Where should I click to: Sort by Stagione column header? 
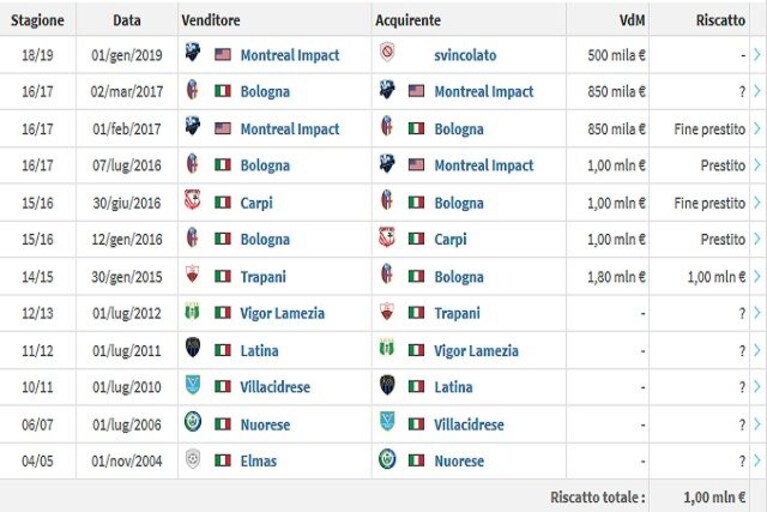click(x=38, y=20)
